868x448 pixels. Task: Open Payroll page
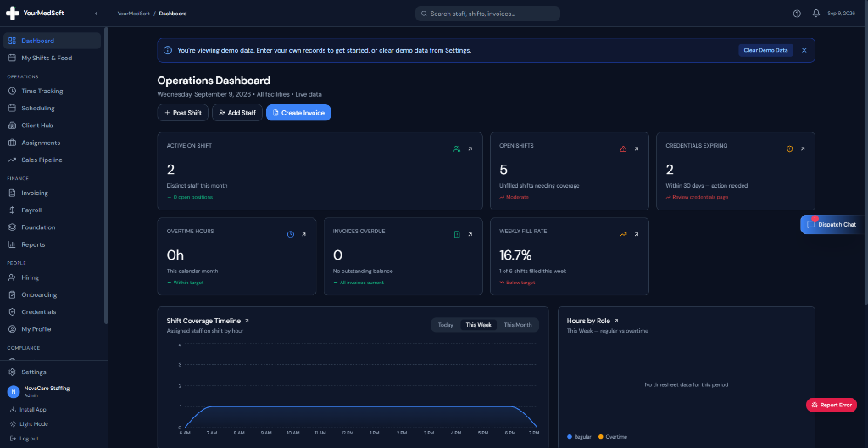click(x=52, y=210)
